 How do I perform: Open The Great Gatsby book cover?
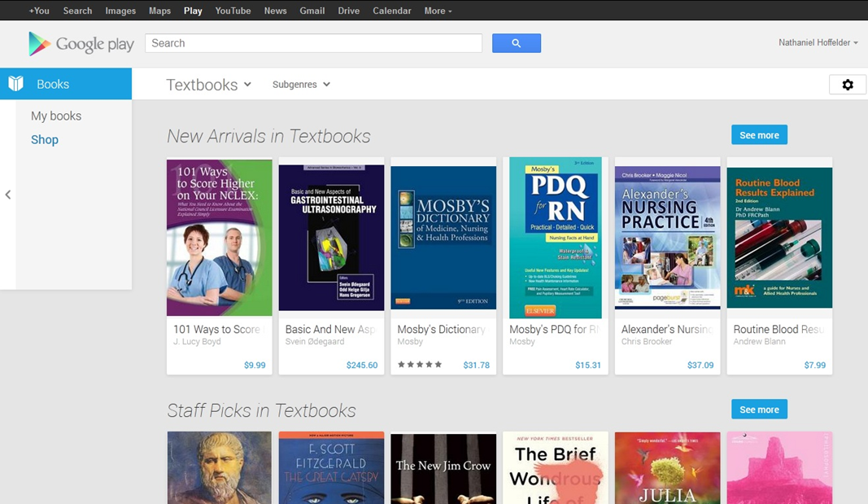point(331,467)
